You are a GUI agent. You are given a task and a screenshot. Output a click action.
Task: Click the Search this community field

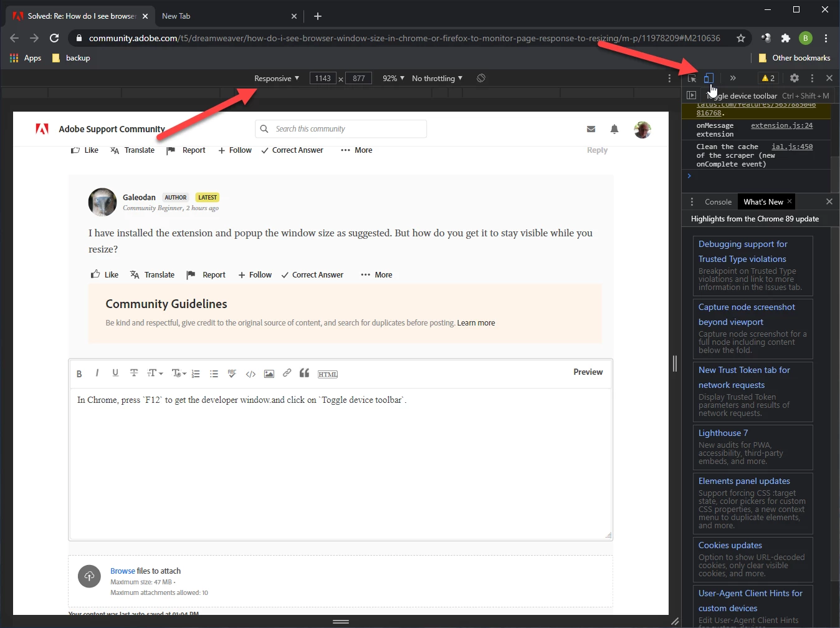341,129
